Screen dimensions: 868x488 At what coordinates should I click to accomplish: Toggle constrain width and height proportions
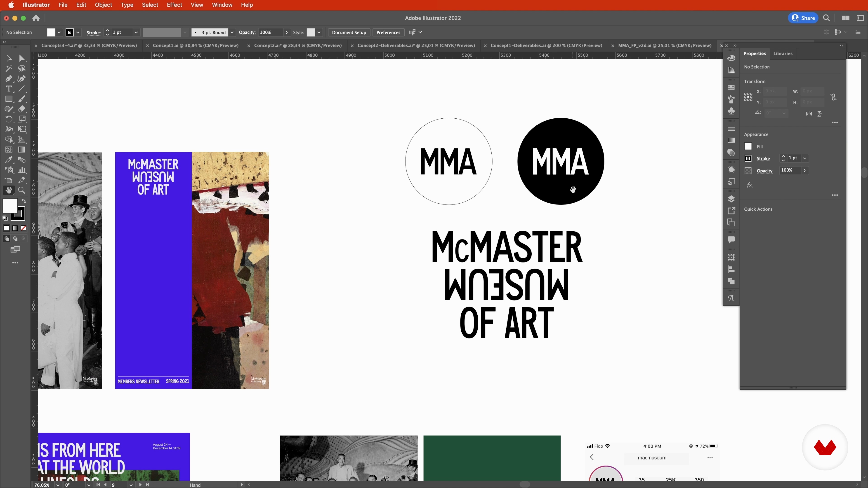click(834, 97)
